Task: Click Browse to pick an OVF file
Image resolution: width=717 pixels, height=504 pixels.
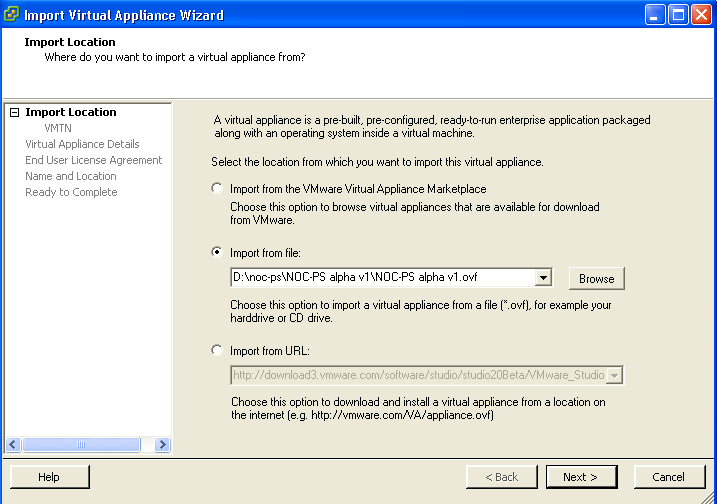Action: click(x=596, y=279)
